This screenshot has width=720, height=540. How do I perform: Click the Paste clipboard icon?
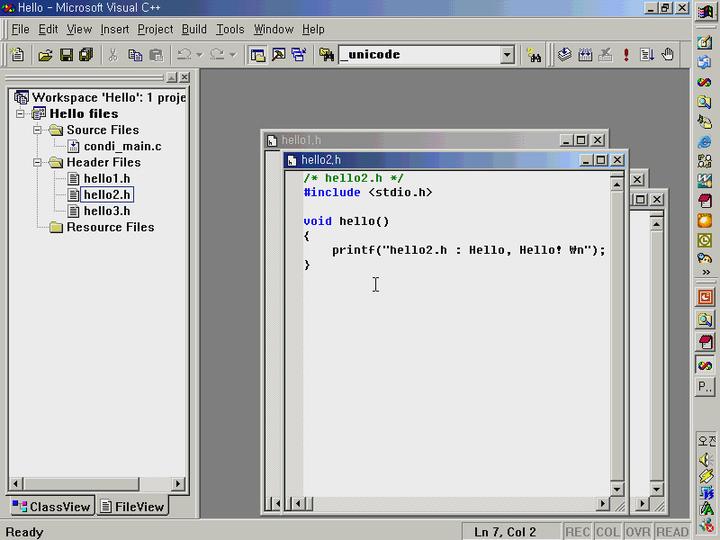(156, 55)
